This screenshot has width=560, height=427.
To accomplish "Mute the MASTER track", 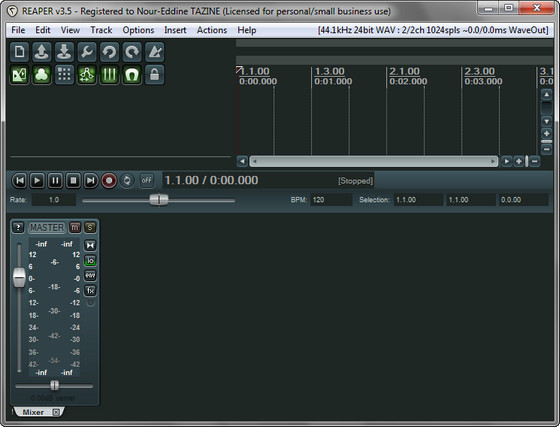I will tap(75, 227).
